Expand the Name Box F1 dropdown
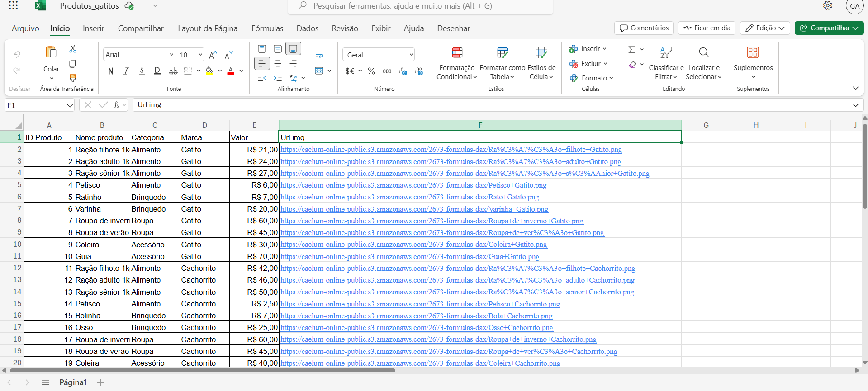The height and width of the screenshot is (391, 868). [70, 105]
